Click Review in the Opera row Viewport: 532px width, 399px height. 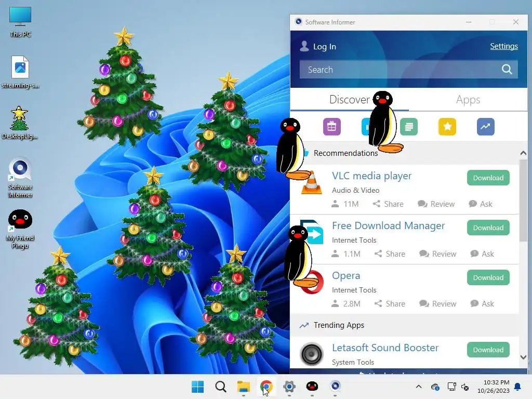[x=437, y=303]
